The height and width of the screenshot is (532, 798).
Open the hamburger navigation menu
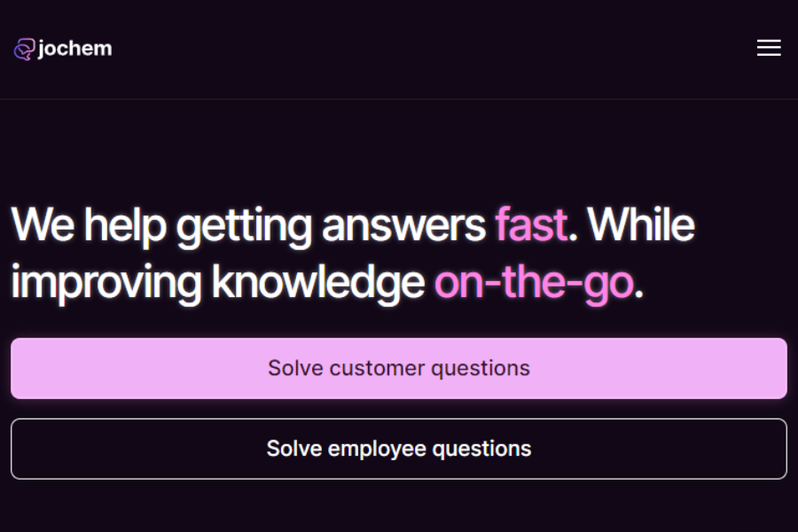tap(769, 48)
